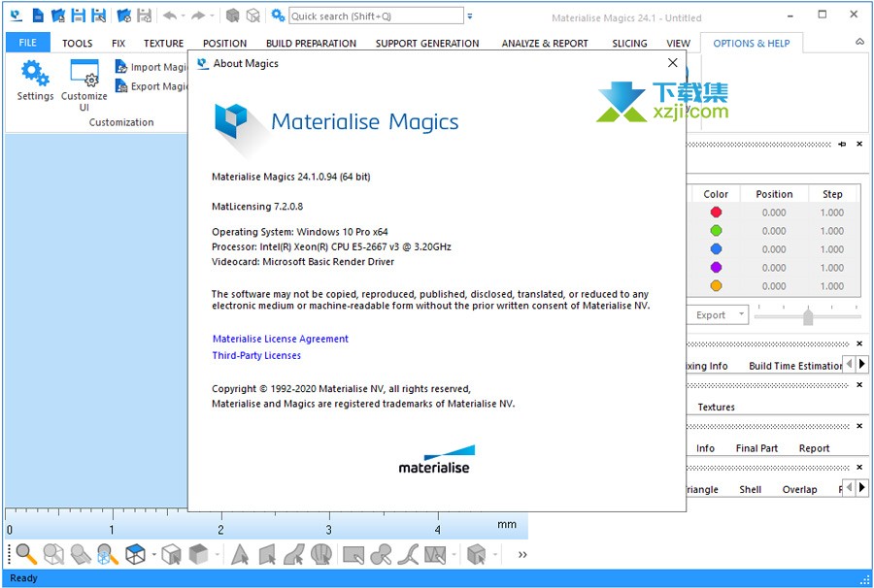Collapse the ribbon with the top-right chevron
874x588 pixels.
point(860,42)
